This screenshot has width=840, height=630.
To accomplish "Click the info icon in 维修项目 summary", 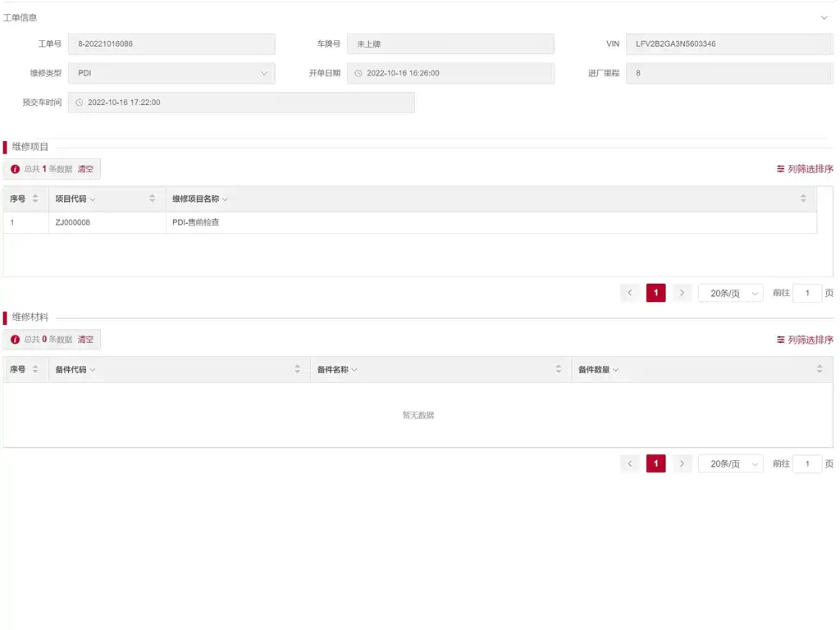I will 15,169.
